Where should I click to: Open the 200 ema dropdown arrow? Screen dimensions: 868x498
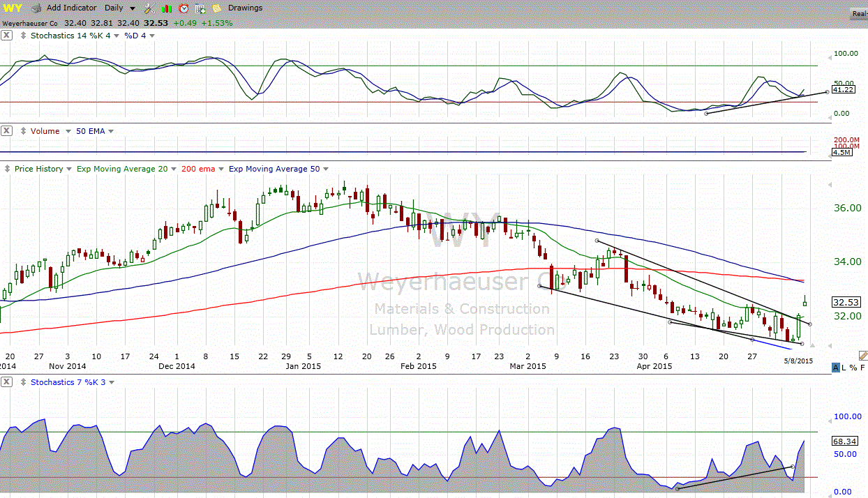tap(222, 169)
